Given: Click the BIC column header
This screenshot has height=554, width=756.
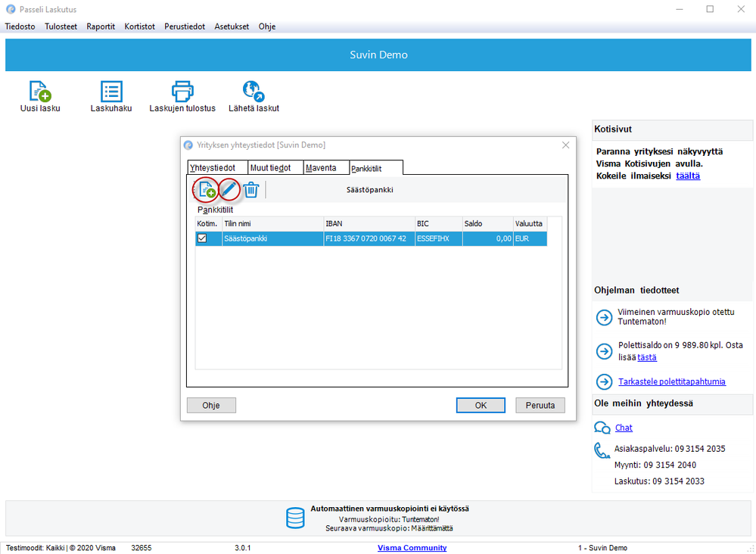Looking at the screenshot, I should click(438, 224).
